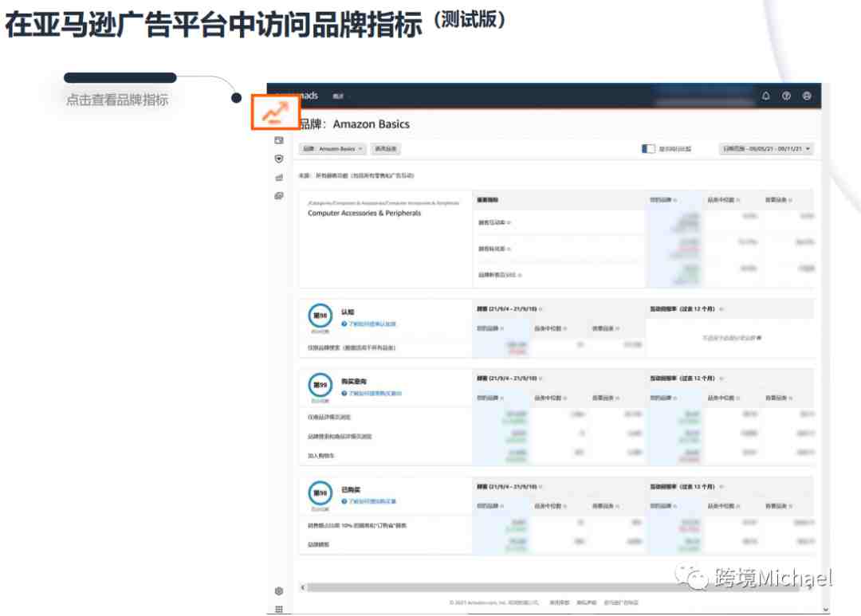Toggle the switch left of the date range
This screenshot has width=861, height=616.
648,149
